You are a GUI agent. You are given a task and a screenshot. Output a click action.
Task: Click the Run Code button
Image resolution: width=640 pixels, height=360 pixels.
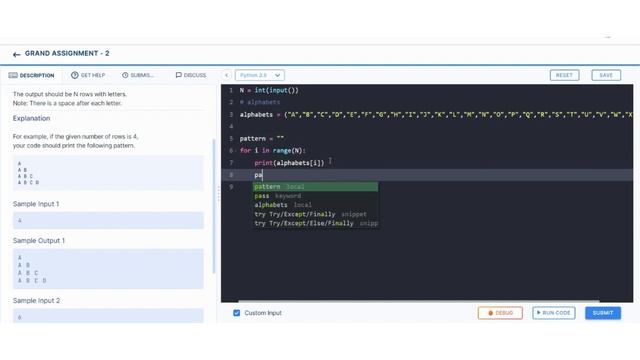tap(553, 313)
